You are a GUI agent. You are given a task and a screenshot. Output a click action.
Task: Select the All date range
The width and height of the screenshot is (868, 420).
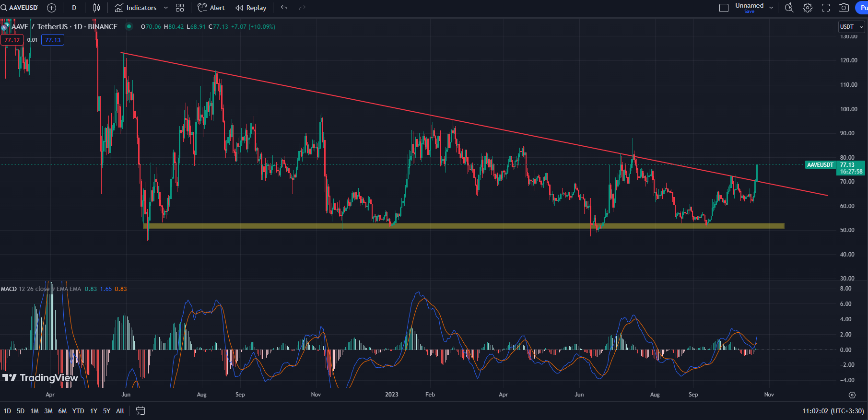coord(120,411)
